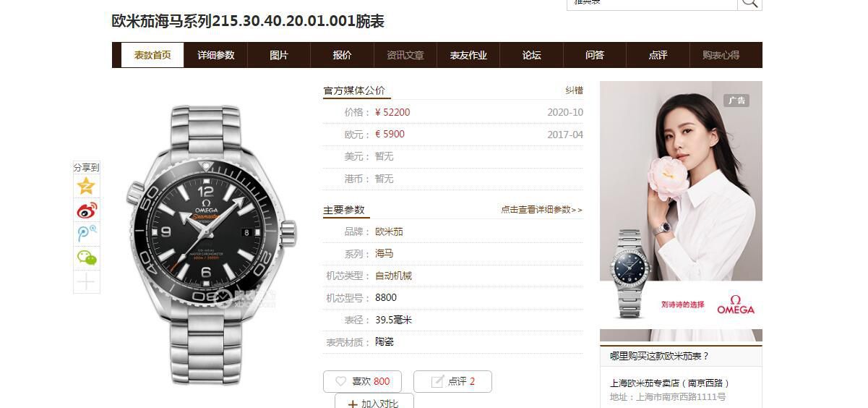Go to 论坛 in navigation bar
This screenshot has height=408, width=868.
pos(531,55)
